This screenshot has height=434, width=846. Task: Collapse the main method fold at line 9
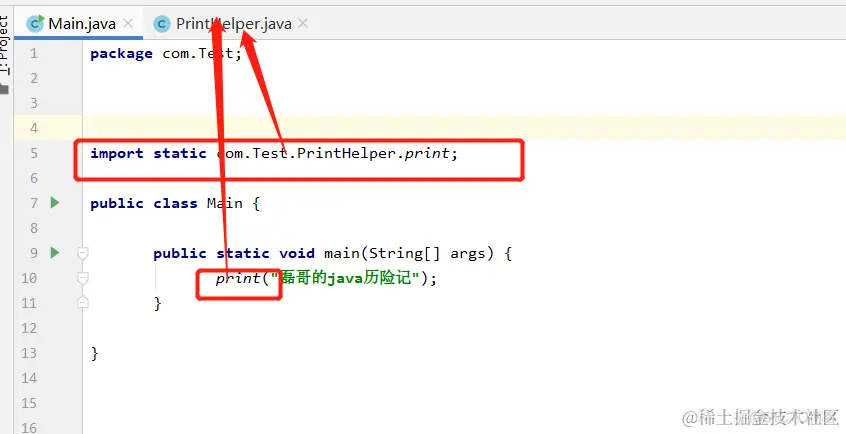(83, 253)
